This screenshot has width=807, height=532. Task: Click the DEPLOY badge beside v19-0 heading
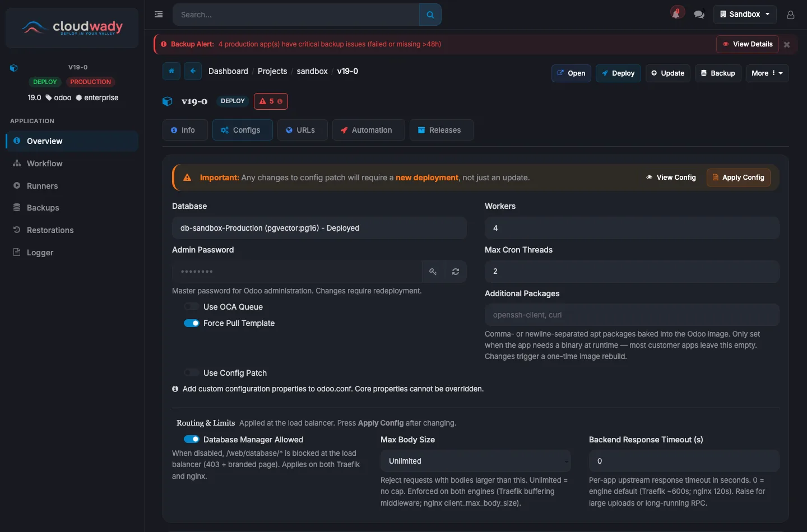(x=233, y=101)
